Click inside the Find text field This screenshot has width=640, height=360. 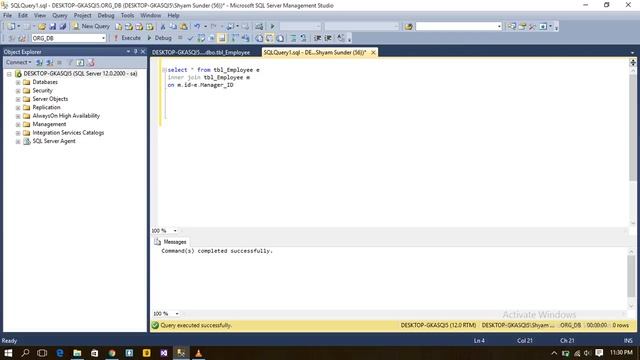pos(456,27)
